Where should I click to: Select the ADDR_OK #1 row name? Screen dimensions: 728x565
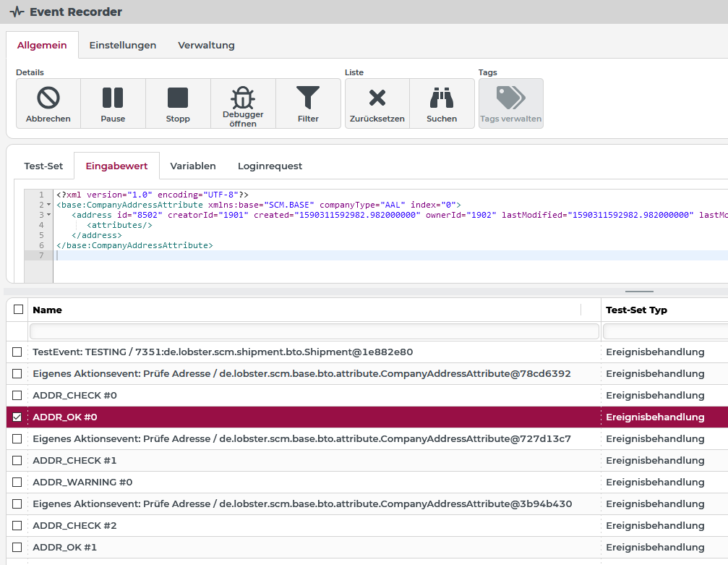(65, 547)
